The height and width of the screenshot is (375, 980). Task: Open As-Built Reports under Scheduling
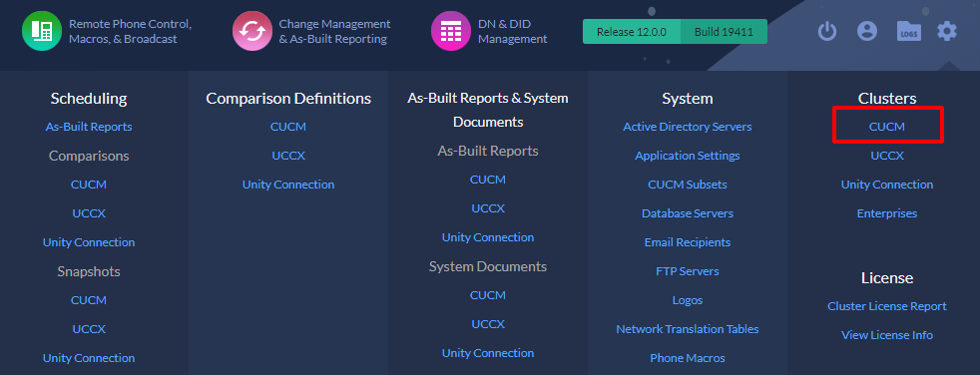[x=89, y=127]
